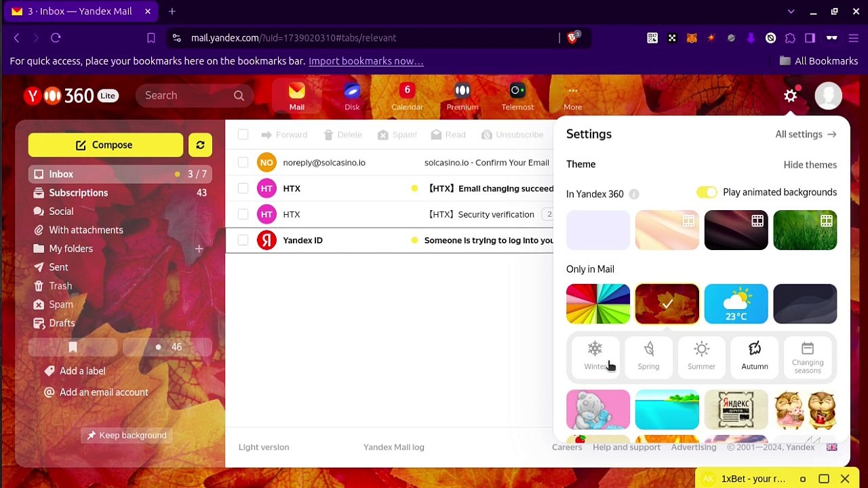Open the Inbox folder

[x=120, y=174]
